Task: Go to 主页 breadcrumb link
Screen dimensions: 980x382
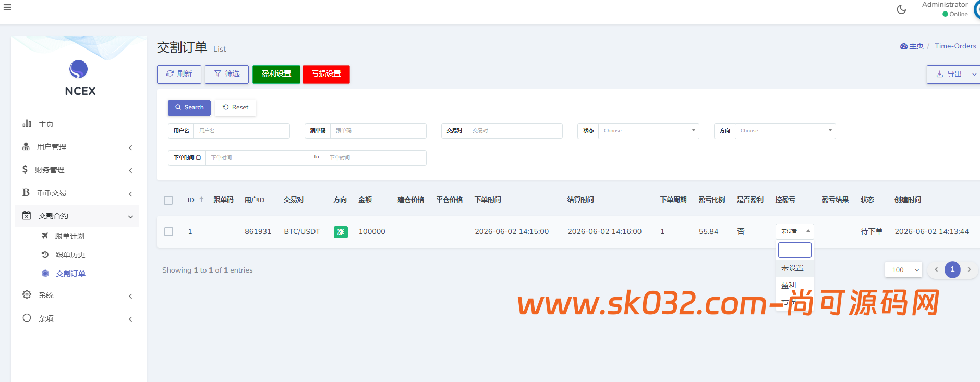Action: [x=916, y=46]
